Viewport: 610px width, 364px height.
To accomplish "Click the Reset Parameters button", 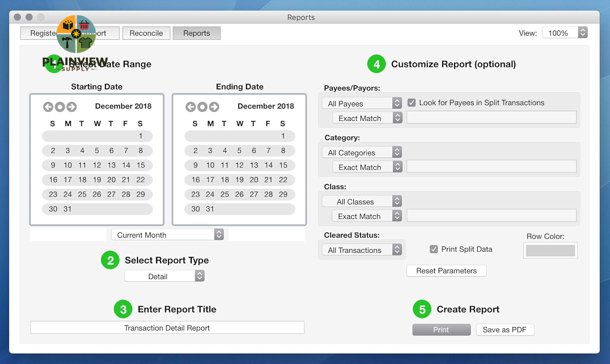I will (x=447, y=270).
